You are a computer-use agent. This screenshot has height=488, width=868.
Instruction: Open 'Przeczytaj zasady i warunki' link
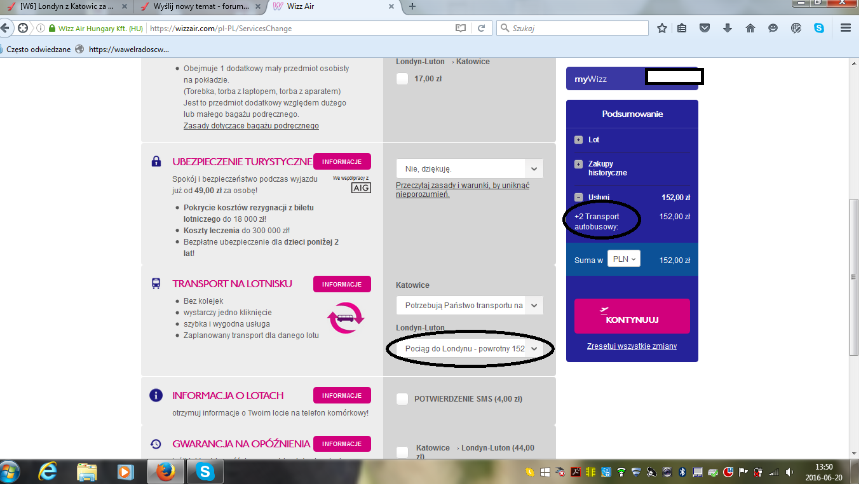click(x=463, y=190)
